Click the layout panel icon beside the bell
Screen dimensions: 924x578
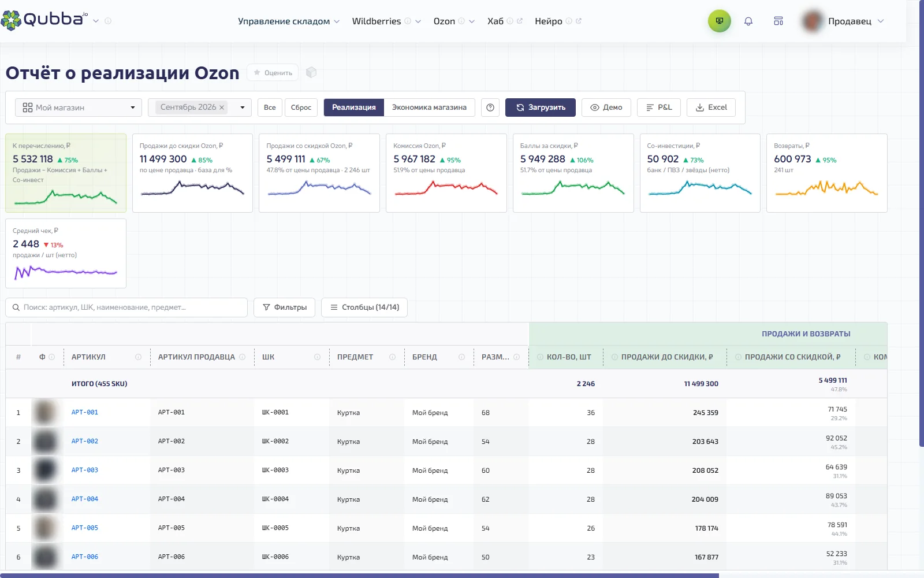tap(778, 21)
